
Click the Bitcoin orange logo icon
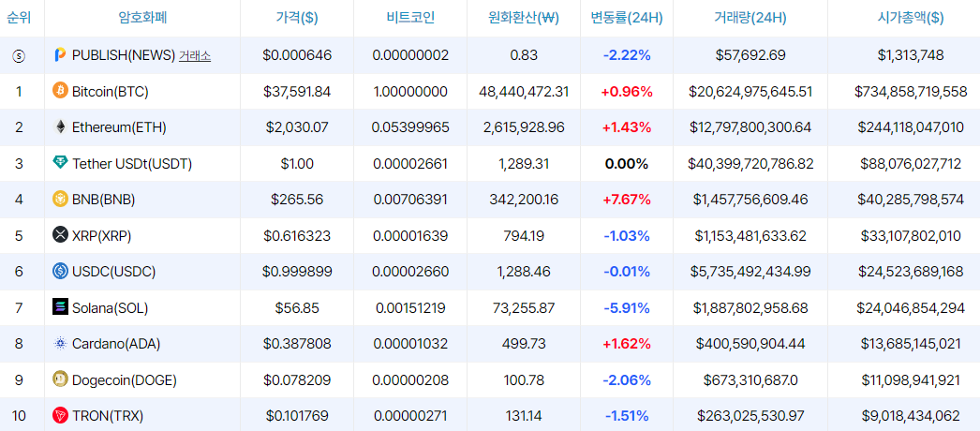tap(60, 91)
